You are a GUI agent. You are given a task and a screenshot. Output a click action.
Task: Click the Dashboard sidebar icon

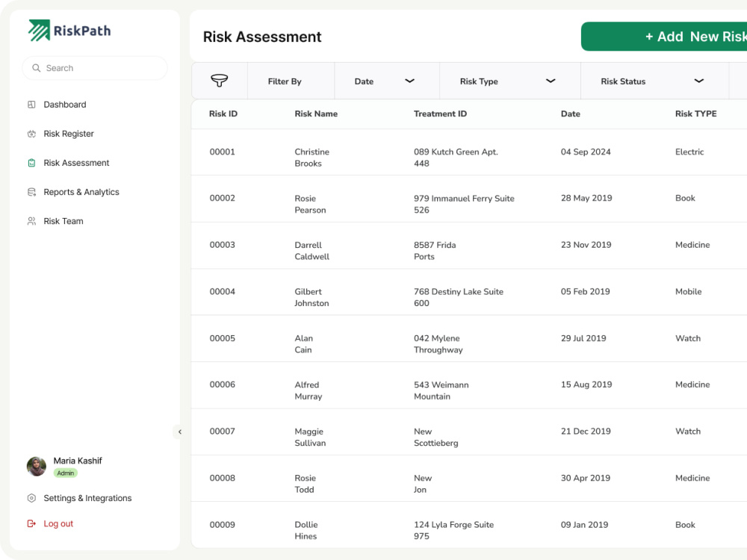click(x=31, y=105)
